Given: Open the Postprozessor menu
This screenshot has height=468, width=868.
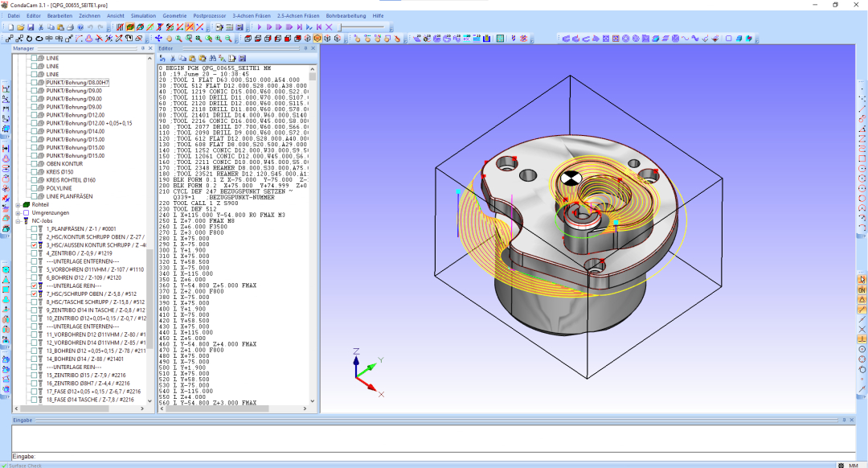Looking at the screenshot, I should [x=209, y=15].
